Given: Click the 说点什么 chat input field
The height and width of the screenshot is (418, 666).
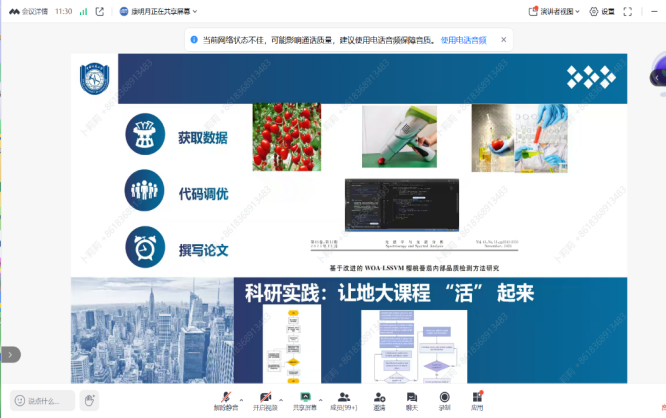Looking at the screenshot, I should pos(42,401).
